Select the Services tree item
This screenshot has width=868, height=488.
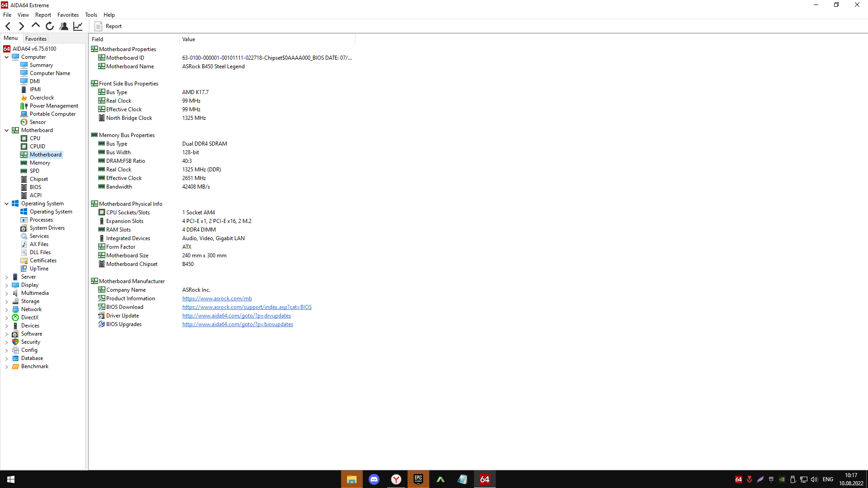coord(39,236)
